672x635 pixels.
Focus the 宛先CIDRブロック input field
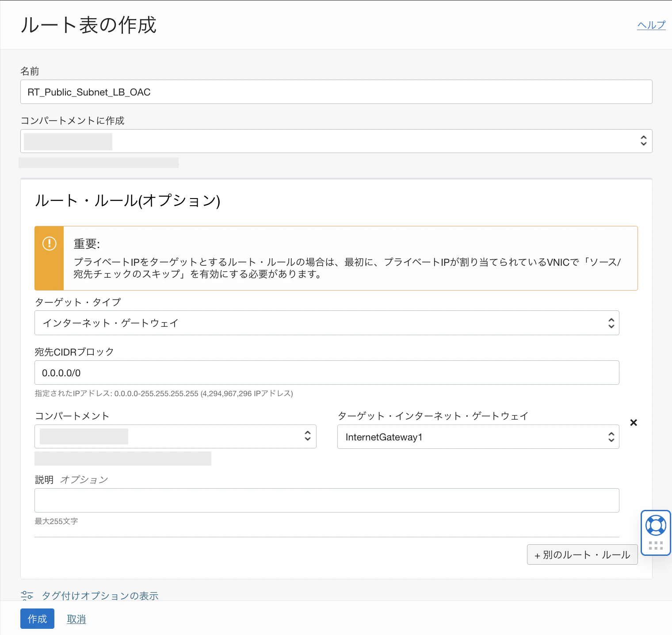click(x=327, y=373)
